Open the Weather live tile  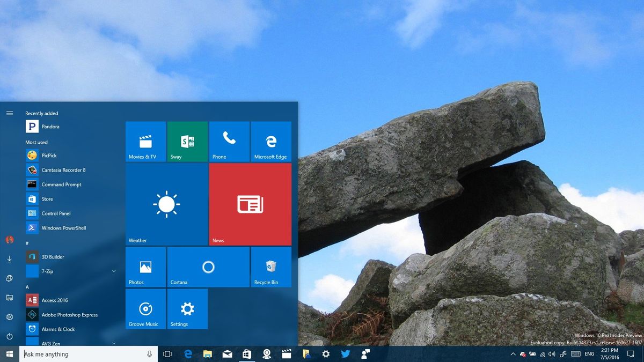(166, 204)
